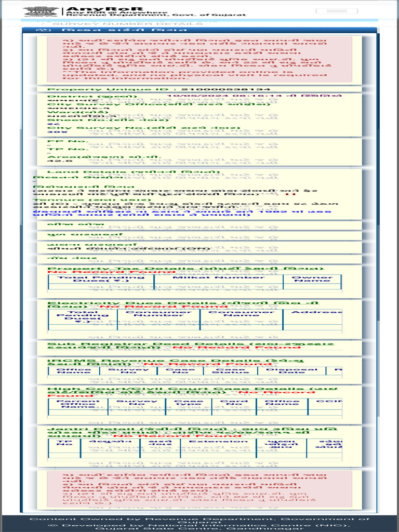
Task: Click the icon in the blue panel header
Action: point(43,30)
